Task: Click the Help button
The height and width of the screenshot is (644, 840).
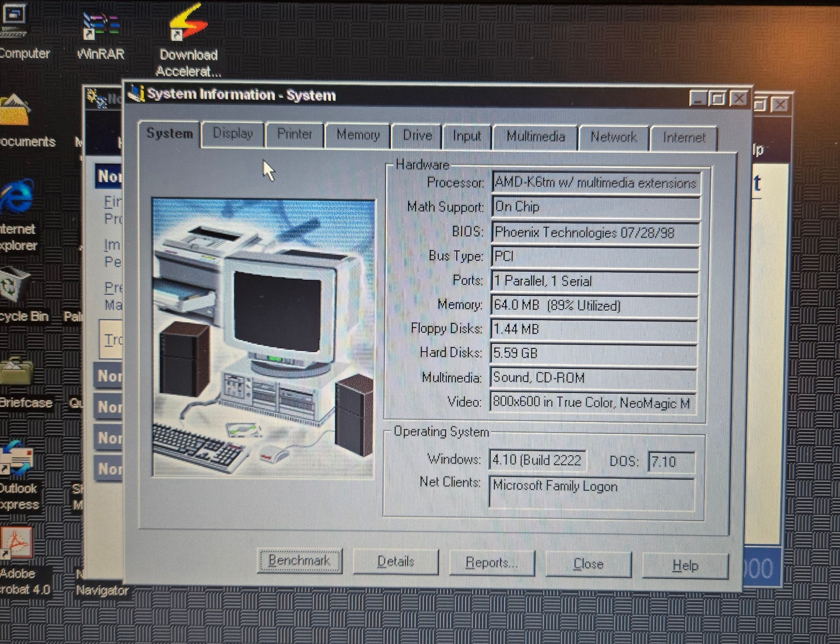Action: (x=685, y=566)
